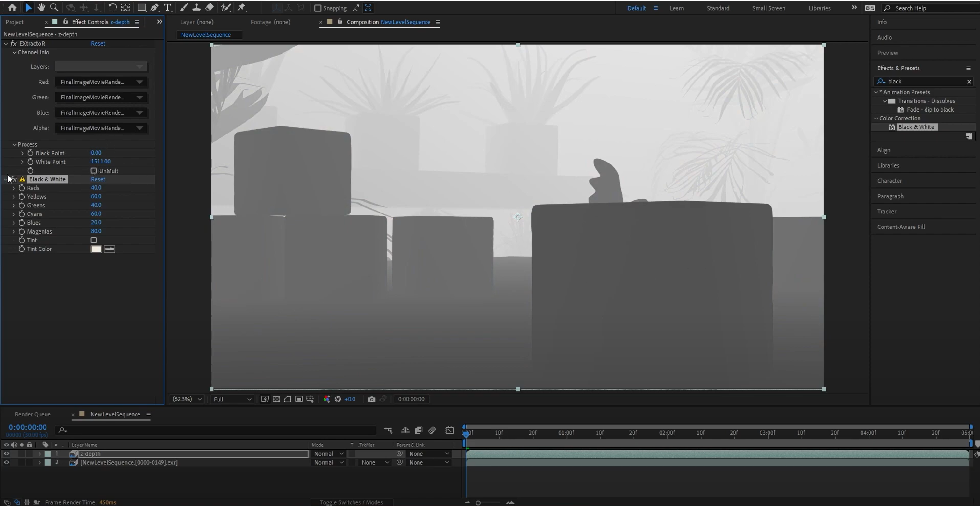The height and width of the screenshot is (506, 980).
Task: Select the Hand tool in toolbar
Action: [x=41, y=7]
